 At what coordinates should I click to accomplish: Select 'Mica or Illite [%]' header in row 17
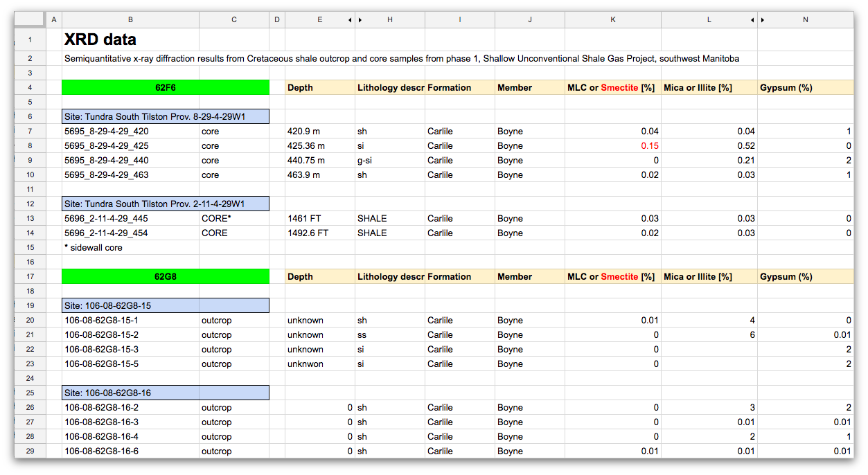(x=709, y=277)
